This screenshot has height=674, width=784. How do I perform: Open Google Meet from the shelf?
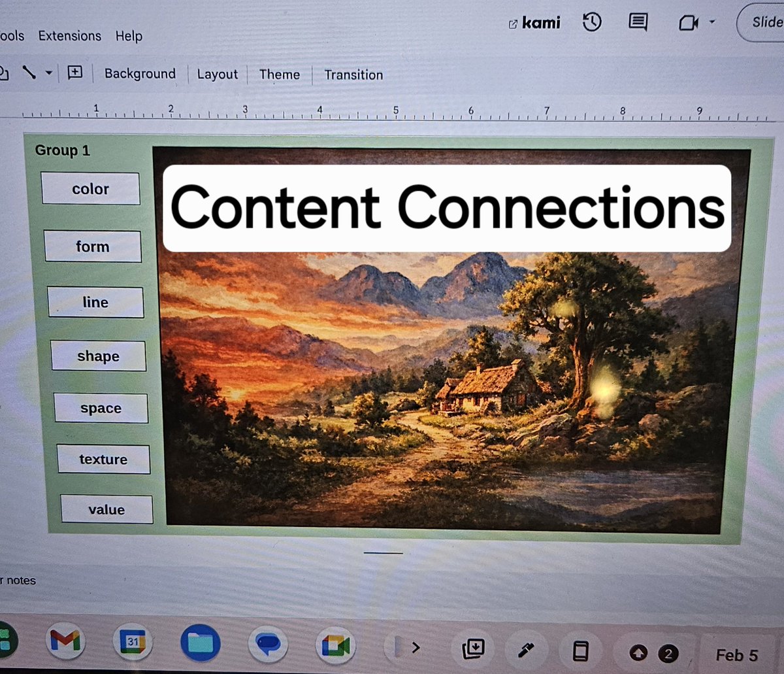pos(336,647)
